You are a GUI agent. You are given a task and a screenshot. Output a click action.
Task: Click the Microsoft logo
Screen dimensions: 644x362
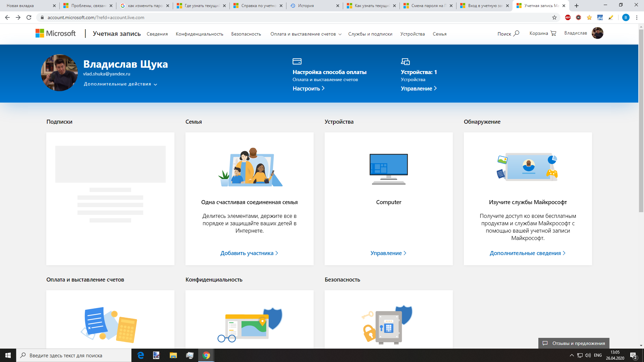56,33
